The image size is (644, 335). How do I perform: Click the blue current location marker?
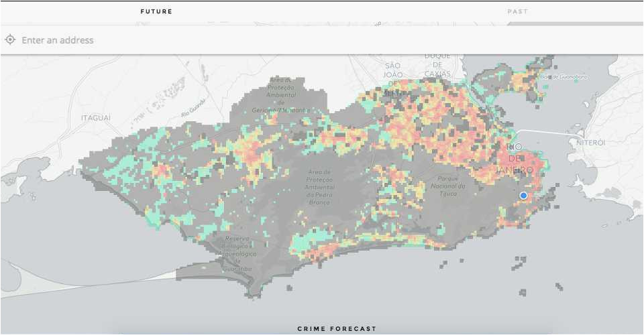(523, 195)
